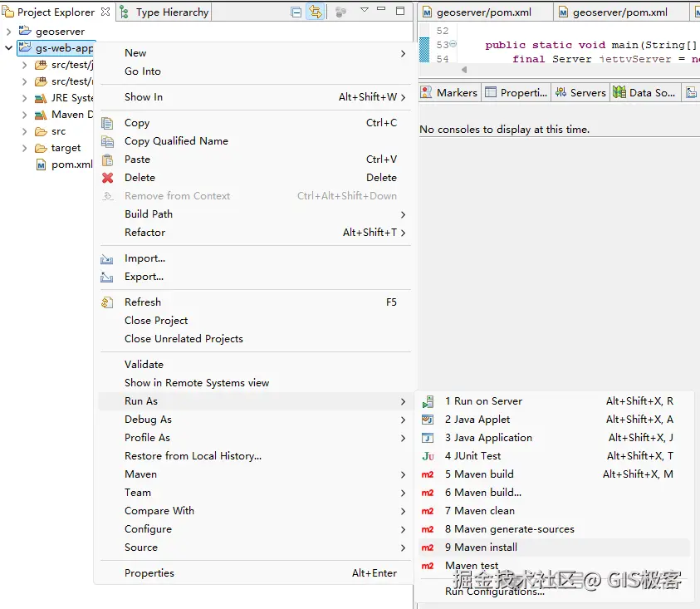Open the Build Path submenu

click(256, 214)
